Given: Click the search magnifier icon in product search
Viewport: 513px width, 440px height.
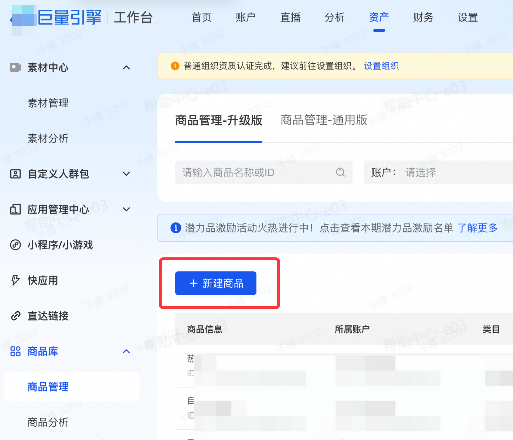Looking at the screenshot, I should pos(340,172).
